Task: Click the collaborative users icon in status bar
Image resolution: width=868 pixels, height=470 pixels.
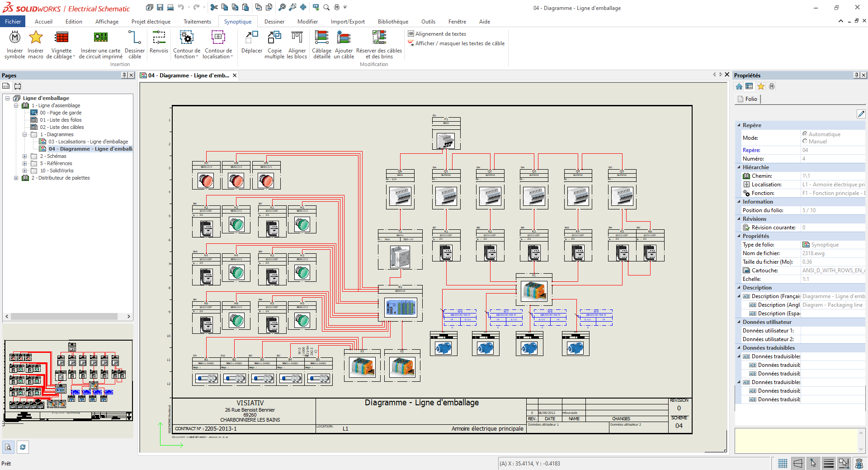Action: (859, 463)
